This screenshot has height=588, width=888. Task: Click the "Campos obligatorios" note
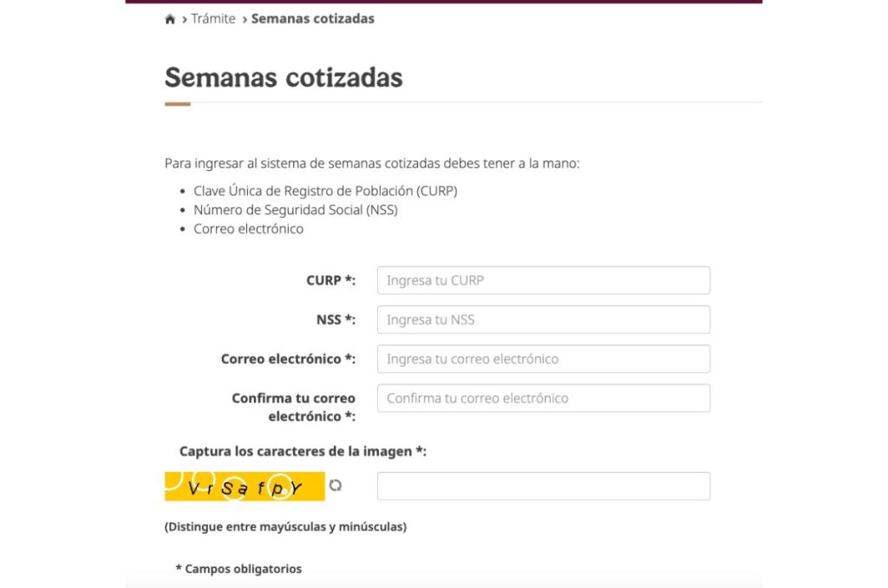(238, 569)
